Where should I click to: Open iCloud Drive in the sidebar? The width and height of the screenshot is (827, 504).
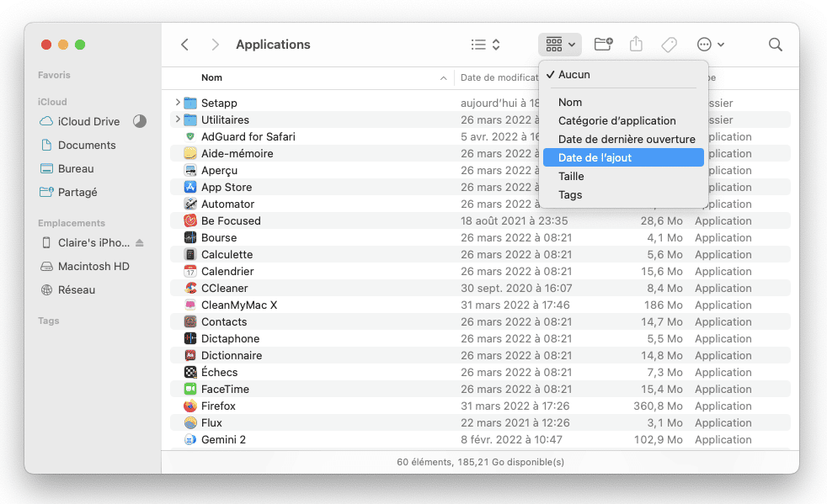pyautogui.click(x=88, y=121)
